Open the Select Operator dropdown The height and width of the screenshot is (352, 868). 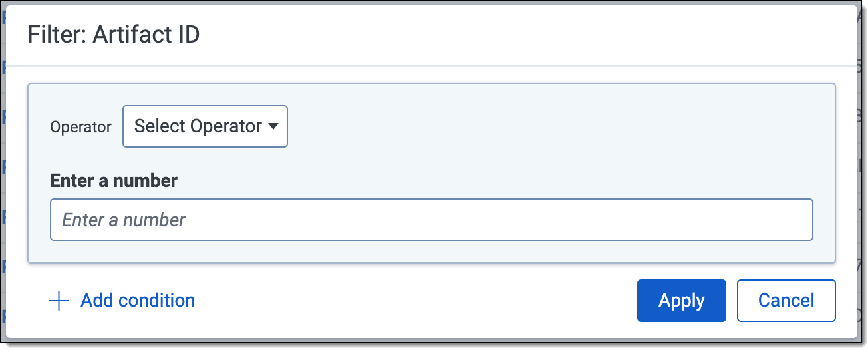(x=205, y=126)
